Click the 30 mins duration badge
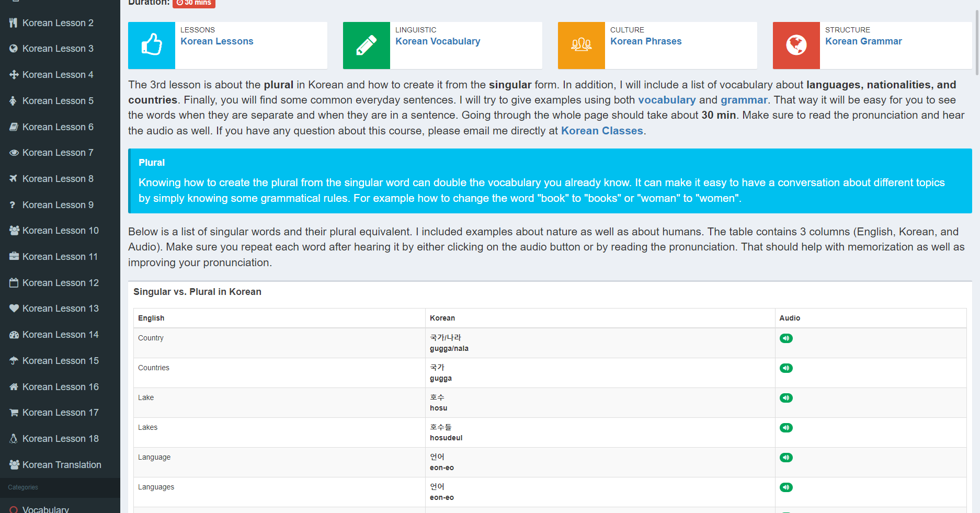The height and width of the screenshot is (513, 980). (194, 3)
